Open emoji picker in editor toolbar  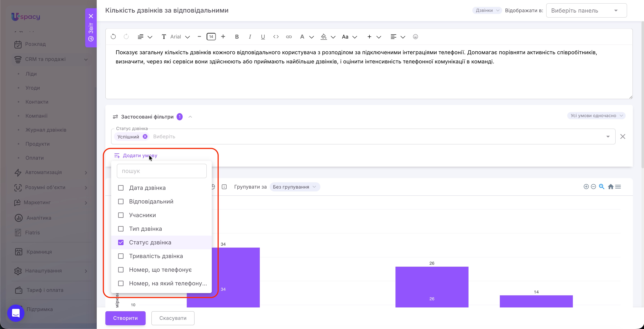(415, 37)
